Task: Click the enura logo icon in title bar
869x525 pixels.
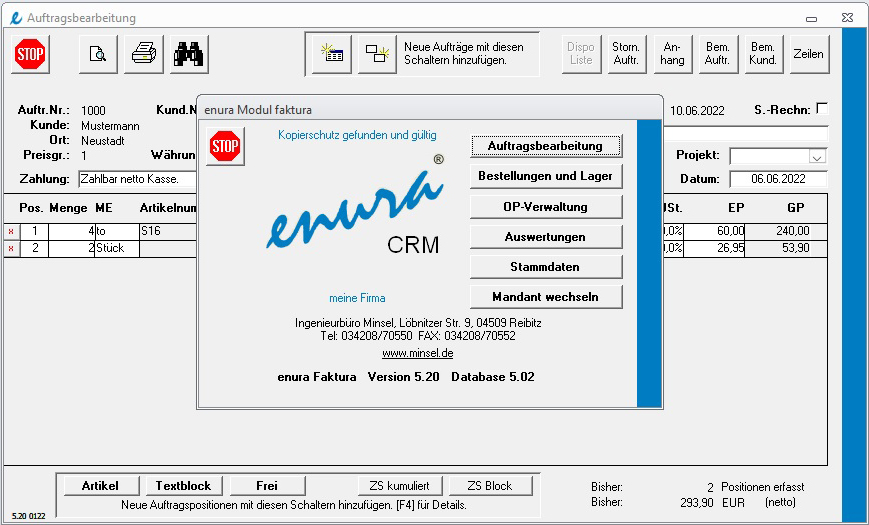Action: 16,18
